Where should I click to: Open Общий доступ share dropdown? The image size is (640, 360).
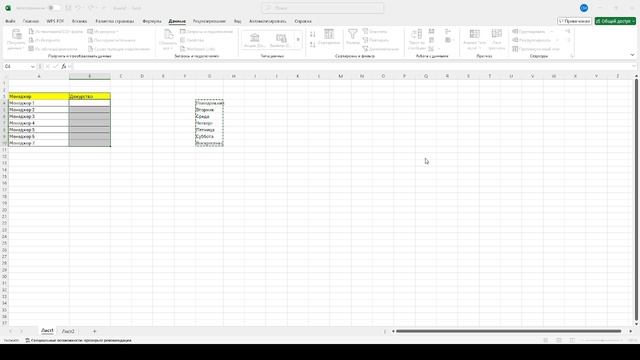pos(615,21)
